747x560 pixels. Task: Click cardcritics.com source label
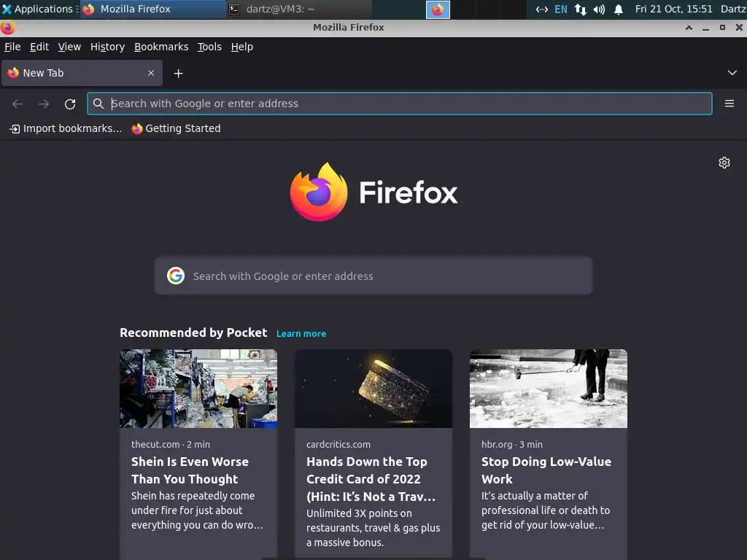[x=338, y=444]
